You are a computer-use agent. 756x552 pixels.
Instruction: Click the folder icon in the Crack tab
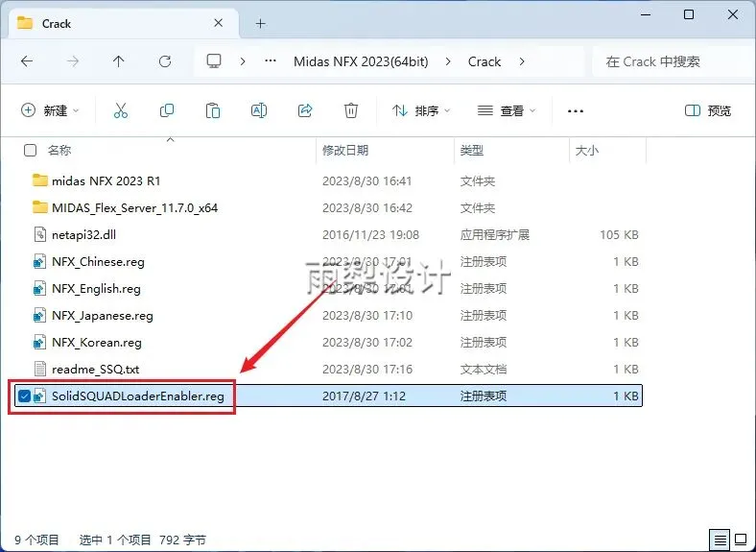coord(25,23)
